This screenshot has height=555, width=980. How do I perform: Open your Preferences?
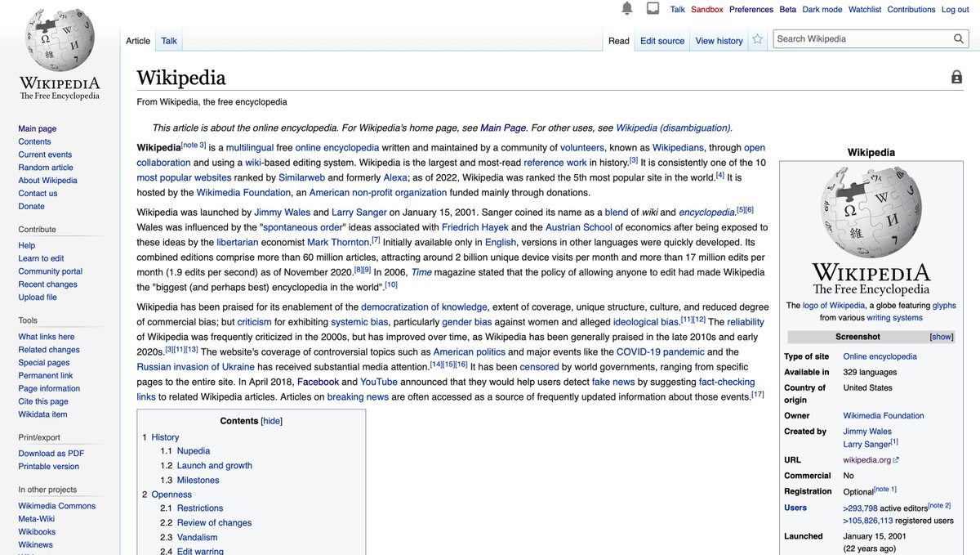click(751, 9)
